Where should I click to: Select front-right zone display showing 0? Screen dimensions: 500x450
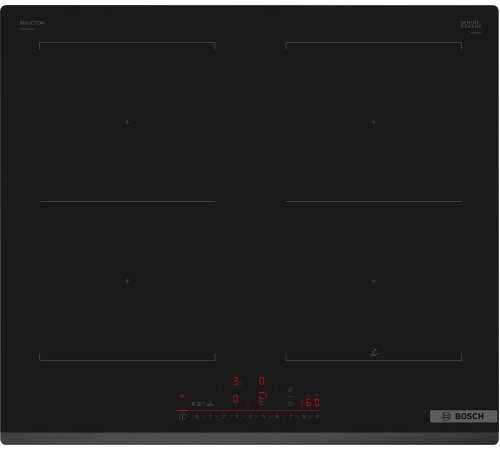pyautogui.click(x=261, y=381)
